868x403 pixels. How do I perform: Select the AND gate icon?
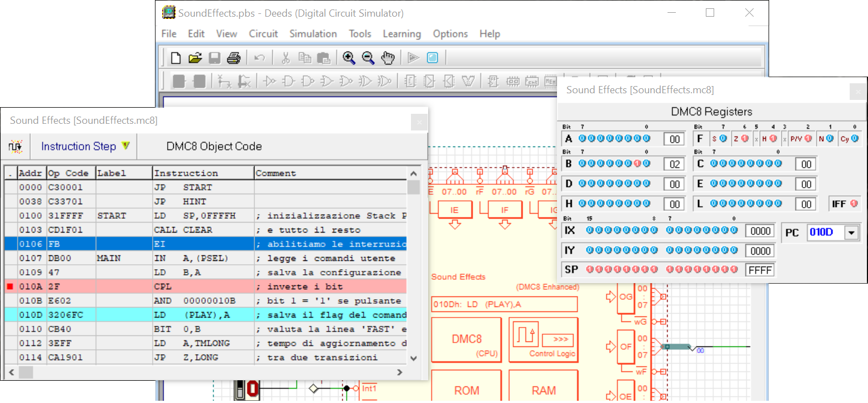point(289,82)
